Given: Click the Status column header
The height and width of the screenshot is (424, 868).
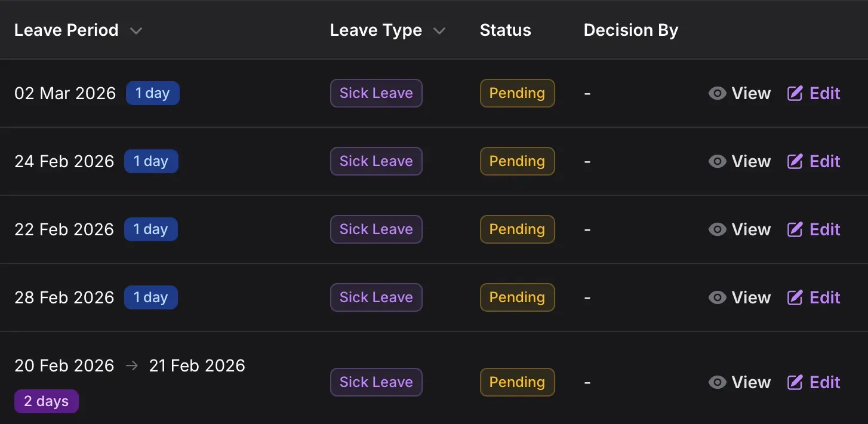Looking at the screenshot, I should pos(505,30).
